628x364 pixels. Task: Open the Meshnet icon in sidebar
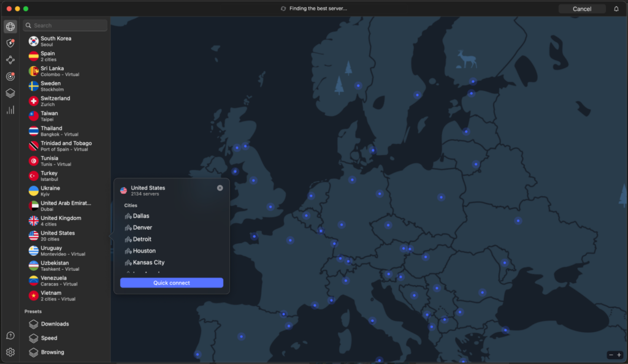click(x=10, y=60)
